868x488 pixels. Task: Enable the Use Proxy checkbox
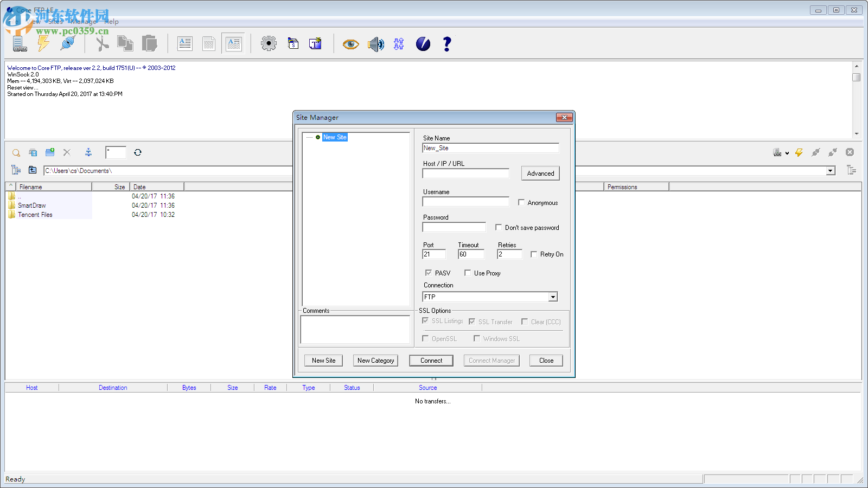(x=468, y=273)
